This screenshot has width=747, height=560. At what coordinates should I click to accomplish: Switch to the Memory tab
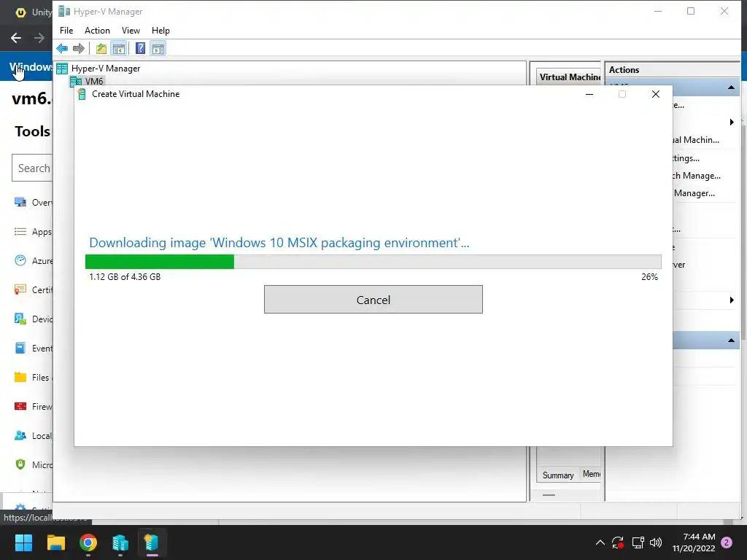pyautogui.click(x=591, y=474)
